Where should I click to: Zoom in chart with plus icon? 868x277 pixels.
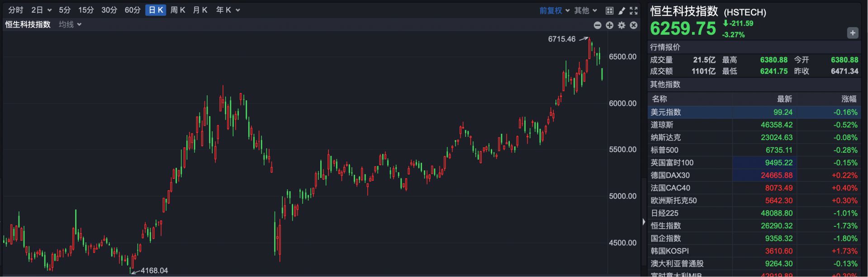(x=610, y=25)
